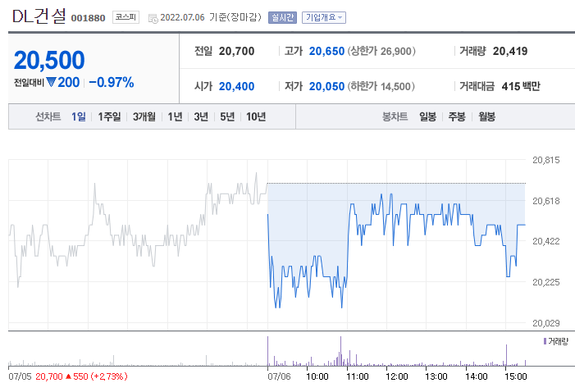
Task: Click the blue down-triangle change icon
Action: click(51, 82)
